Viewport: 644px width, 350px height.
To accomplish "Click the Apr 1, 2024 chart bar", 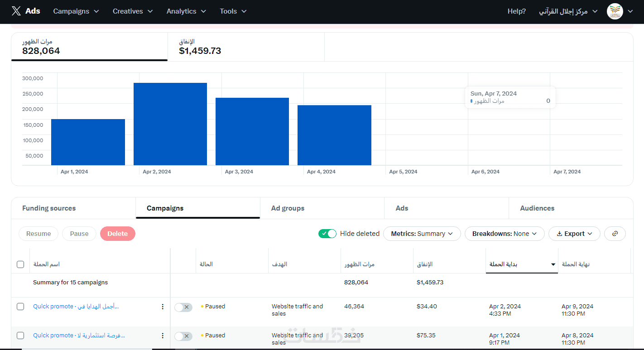I will pos(88,142).
